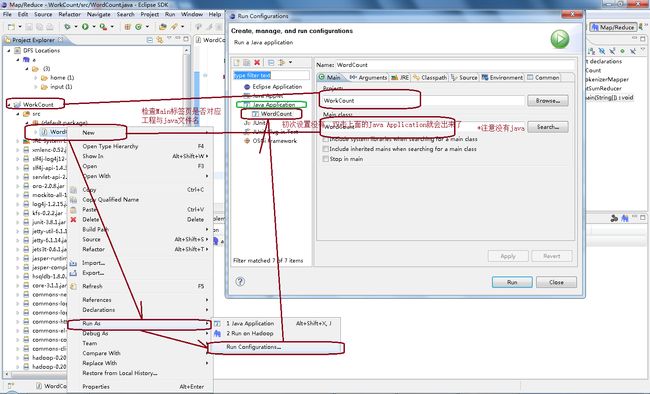Click the New launch configuration icon
The width and height of the screenshot is (650, 394).
point(237,62)
